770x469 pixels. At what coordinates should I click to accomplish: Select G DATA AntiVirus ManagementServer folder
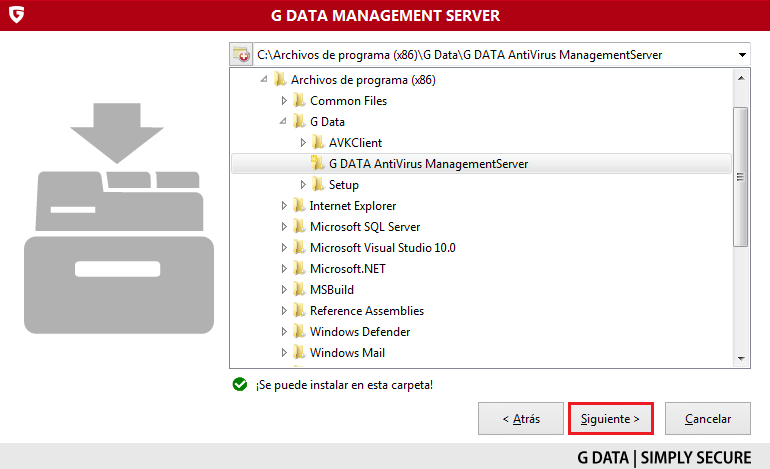tap(428, 164)
